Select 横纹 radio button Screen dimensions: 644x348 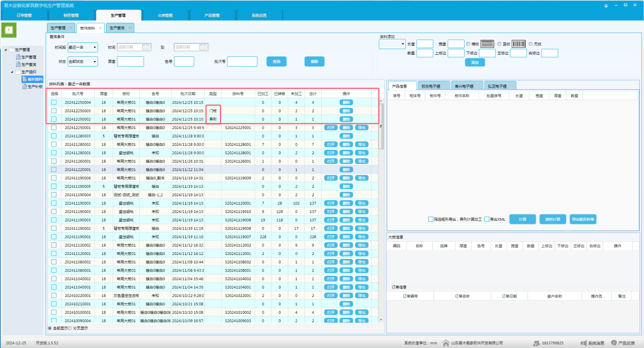(468, 44)
